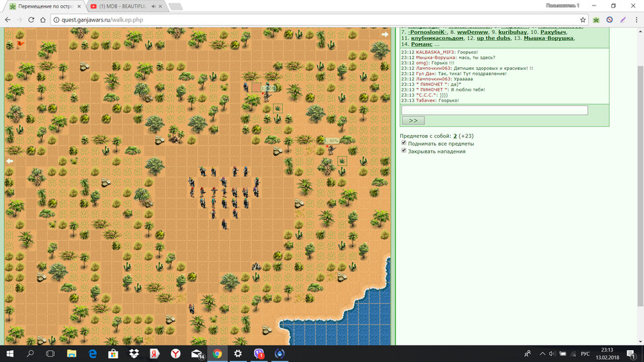
Task: Open player link клубникасольдом
Action: tap(437, 38)
